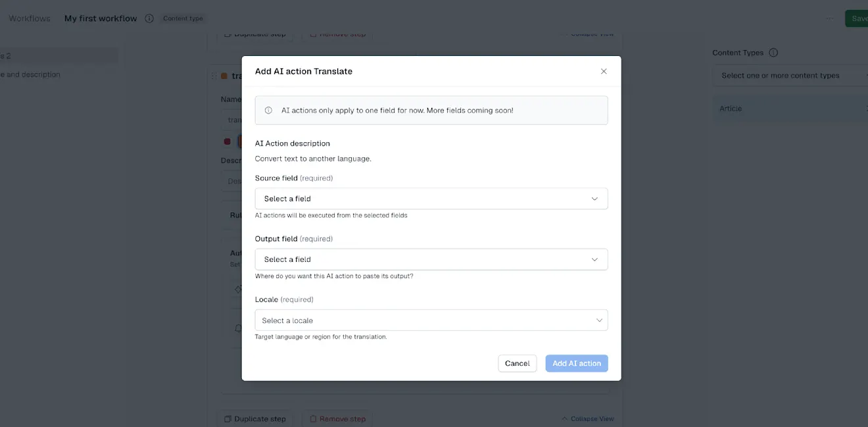Go to the Workflows breadcrumb
Image resolution: width=868 pixels, height=427 pixels.
[30, 18]
